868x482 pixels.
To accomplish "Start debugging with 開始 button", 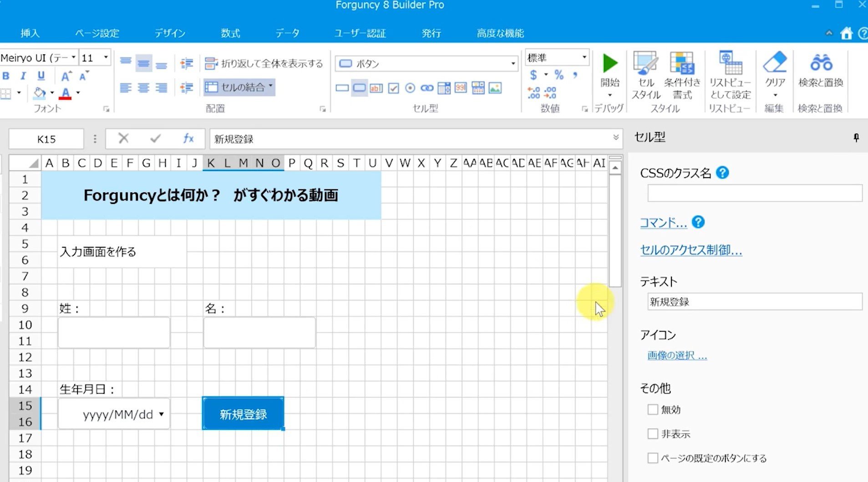I will (x=610, y=75).
